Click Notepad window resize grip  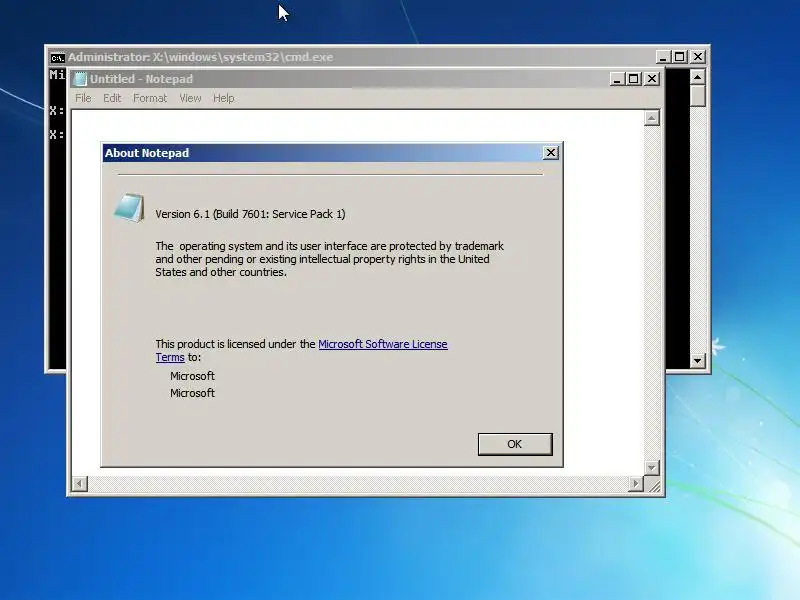[x=654, y=485]
